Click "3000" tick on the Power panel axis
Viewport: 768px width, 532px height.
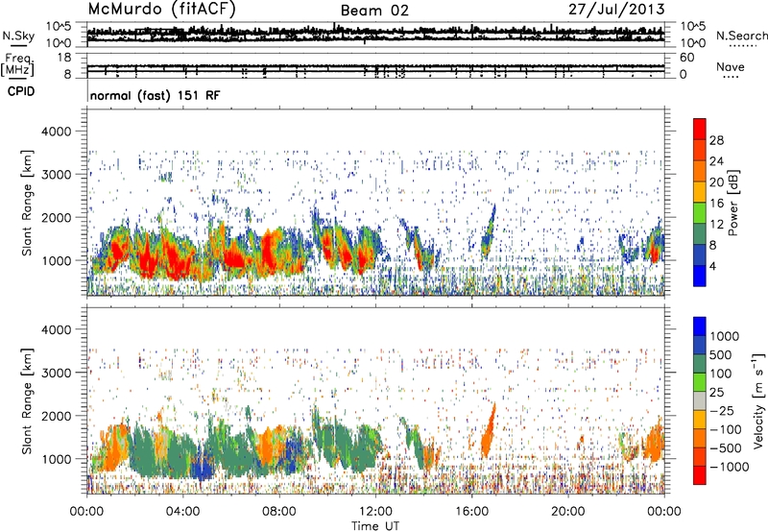(x=57, y=175)
